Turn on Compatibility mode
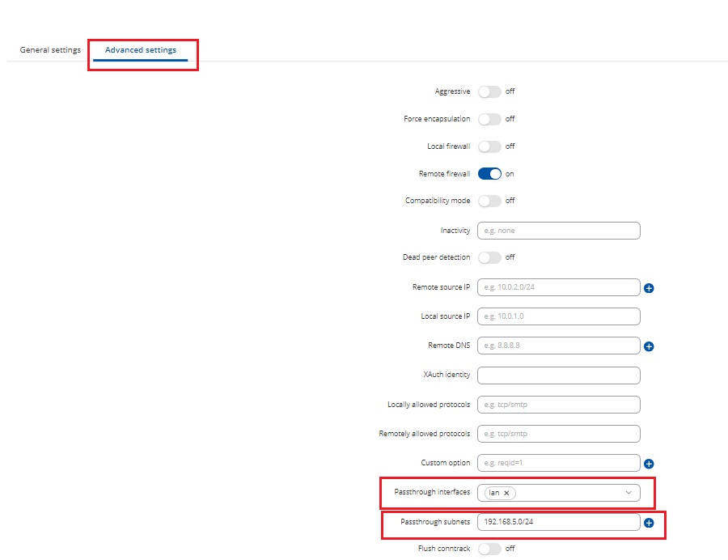 click(489, 201)
